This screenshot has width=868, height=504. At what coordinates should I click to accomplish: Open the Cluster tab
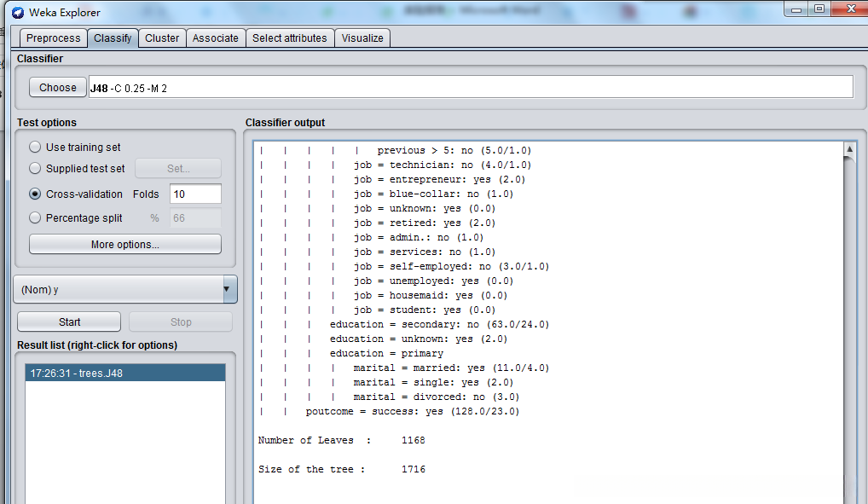[x=162, y=38]
